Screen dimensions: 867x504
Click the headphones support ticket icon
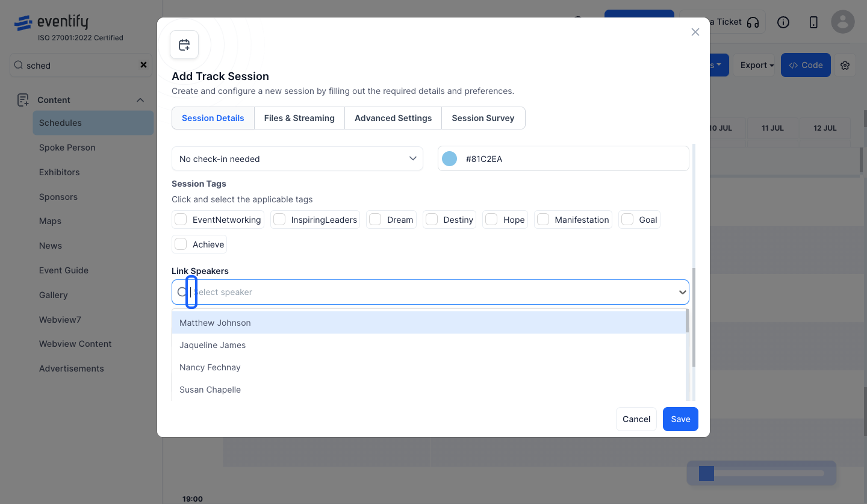753,22
